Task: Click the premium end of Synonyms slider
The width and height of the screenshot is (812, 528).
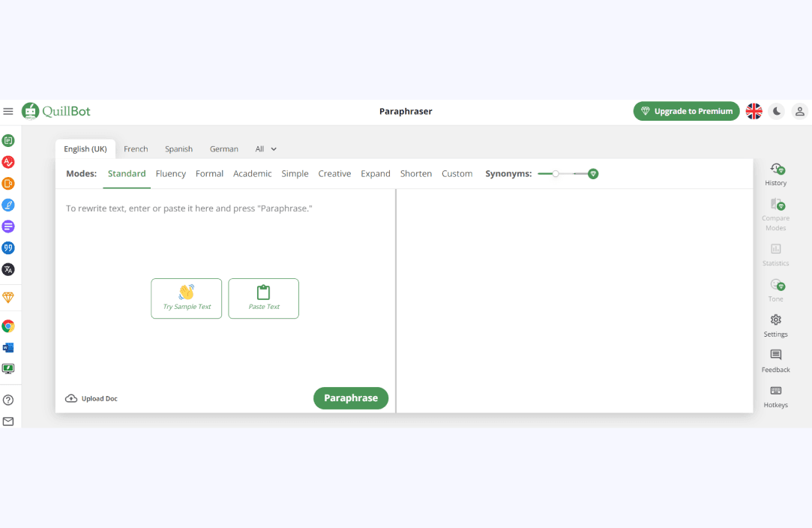Action: (594, 174)
